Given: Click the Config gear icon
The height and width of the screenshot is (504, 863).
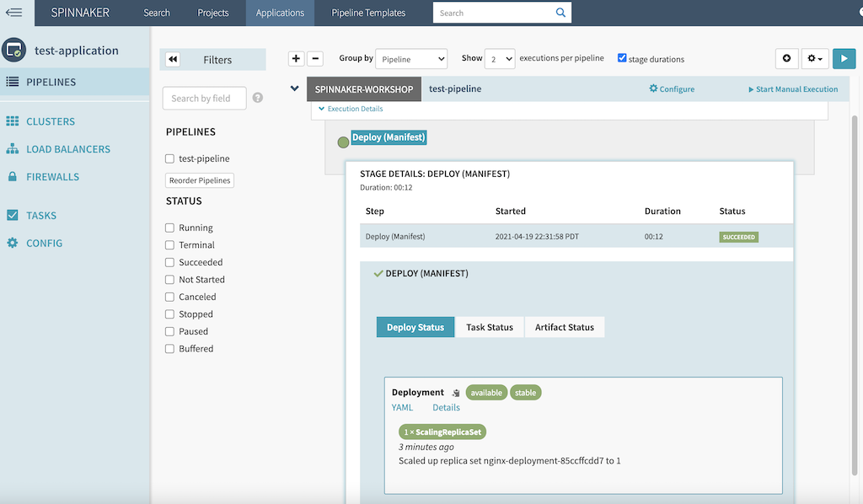Looking at the screenshot, I should coord(12,243).
